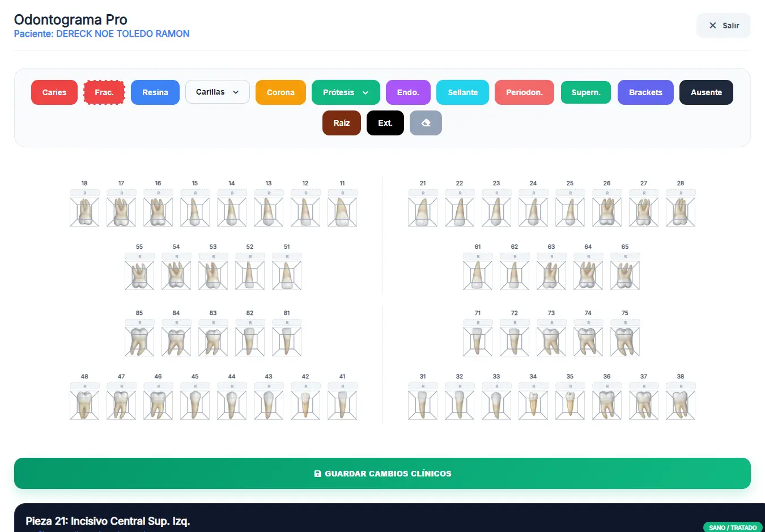Select lower tooth 36
The width and height of the screenshot is (765, 532).
click(x=607, y=405)
